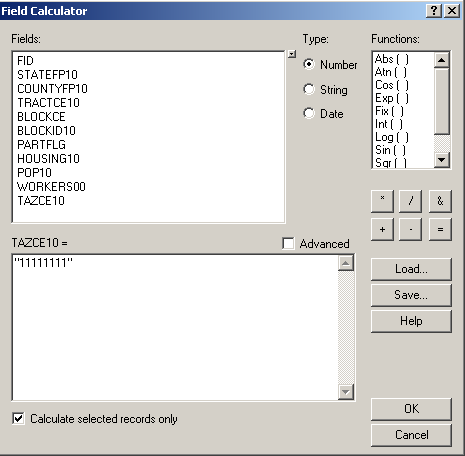Choose the Log ( ) function
This screenshot has height=456, width=465.
pyautogui.click(x=391, y=137)
